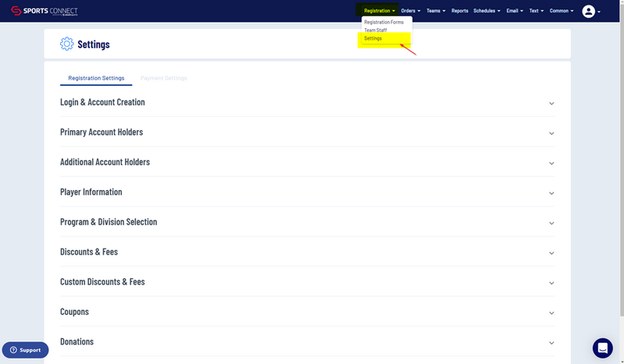Open the chat bubble widget
The width and height of the screenshot is (624, 364).
coord(602,348)
